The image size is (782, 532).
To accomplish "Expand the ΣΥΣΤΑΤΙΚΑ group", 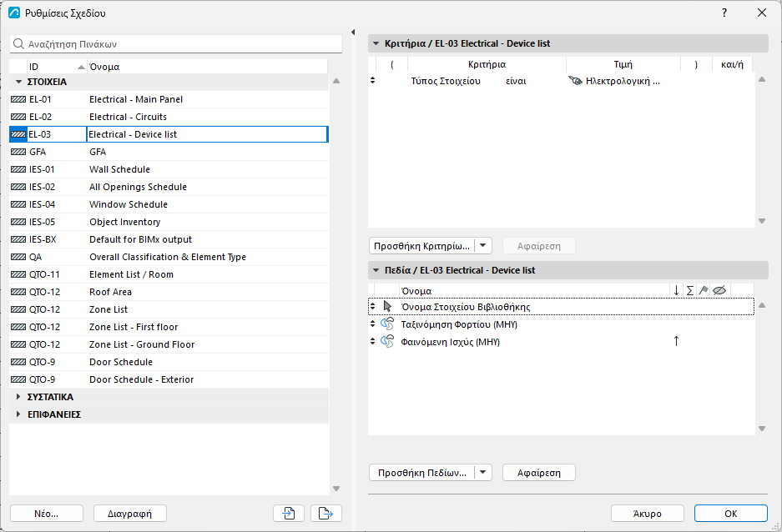I will 18,397.
